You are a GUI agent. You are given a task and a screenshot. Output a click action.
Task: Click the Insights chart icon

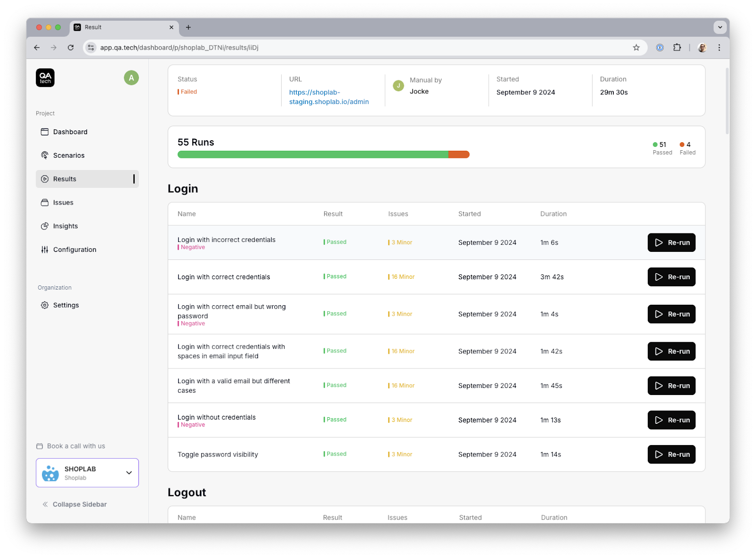(45, 226)
